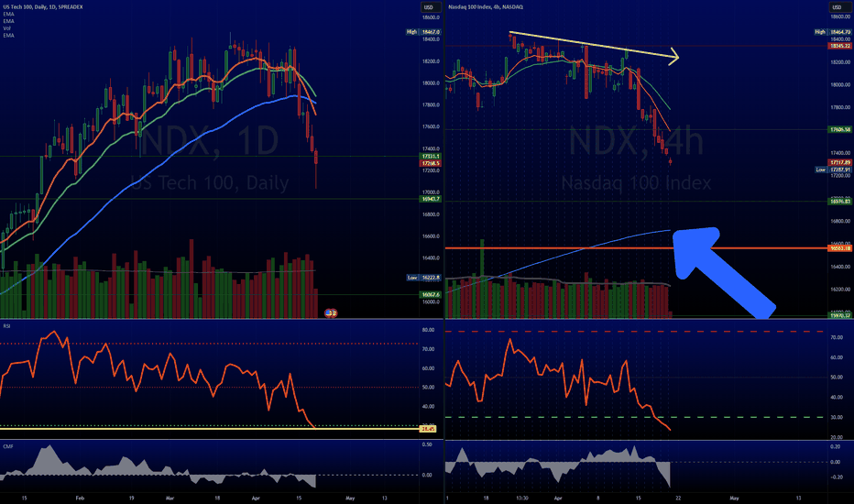Image resolution: width=854 pixels, height=504 pixels.
Task: Click the 16943.7 horizontal line price label
Action: [431, 200]
